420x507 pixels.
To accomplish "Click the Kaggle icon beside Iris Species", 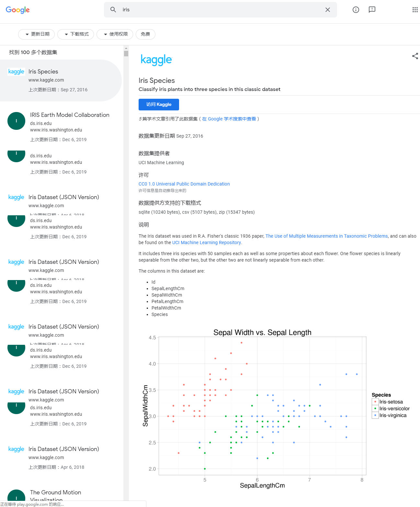I will 16,72.
